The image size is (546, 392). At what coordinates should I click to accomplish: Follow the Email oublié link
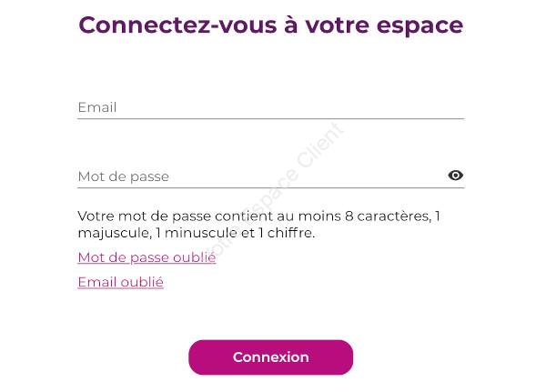coord(120,282)
